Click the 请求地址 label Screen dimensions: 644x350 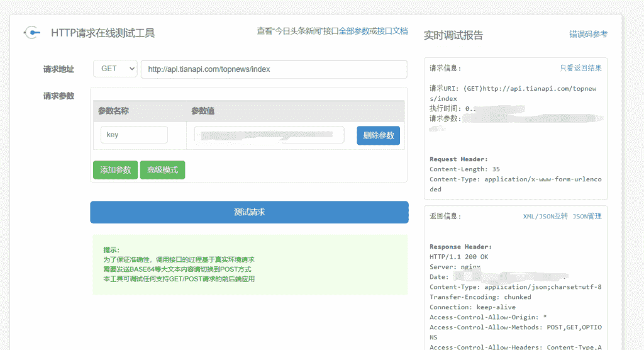click(58, 69)
